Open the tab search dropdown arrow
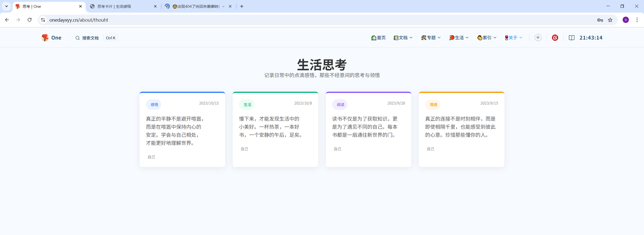Image resolution: width=644 pixels, height=235 pixels. (7, 6)
